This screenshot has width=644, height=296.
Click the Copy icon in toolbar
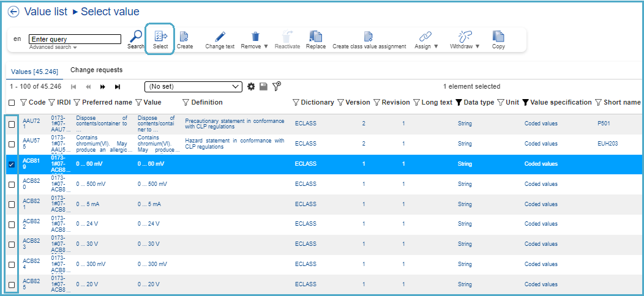pyautogui.click(x=498, y=36)
